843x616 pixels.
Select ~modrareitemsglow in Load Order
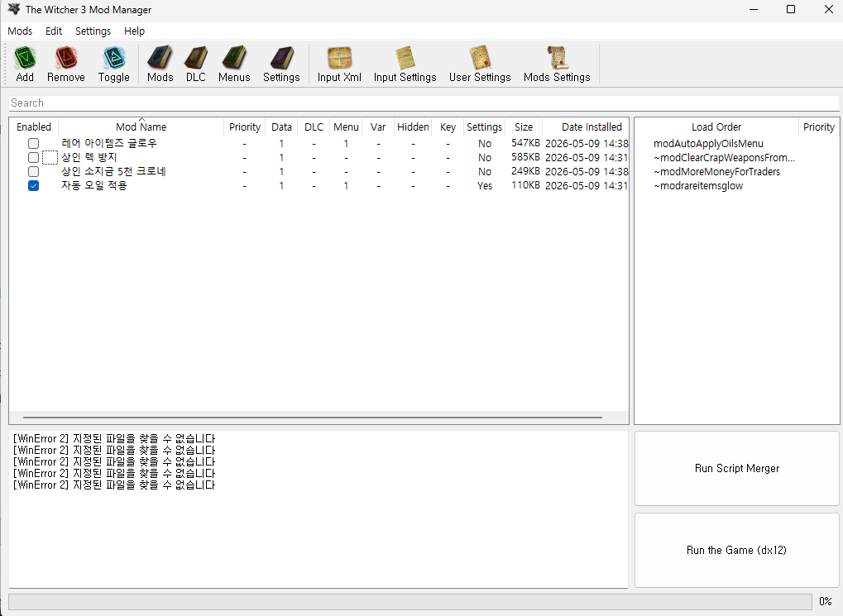click(x=698, y=185)
